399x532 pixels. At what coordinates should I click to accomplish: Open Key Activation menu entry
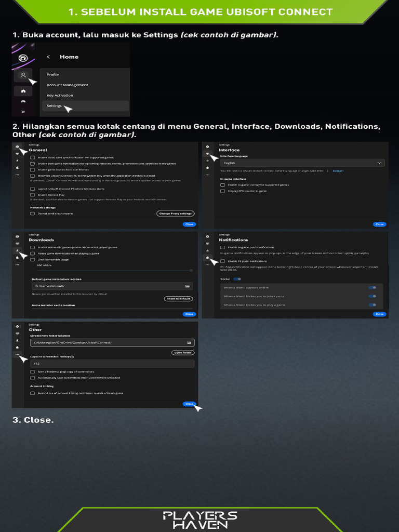60,96
